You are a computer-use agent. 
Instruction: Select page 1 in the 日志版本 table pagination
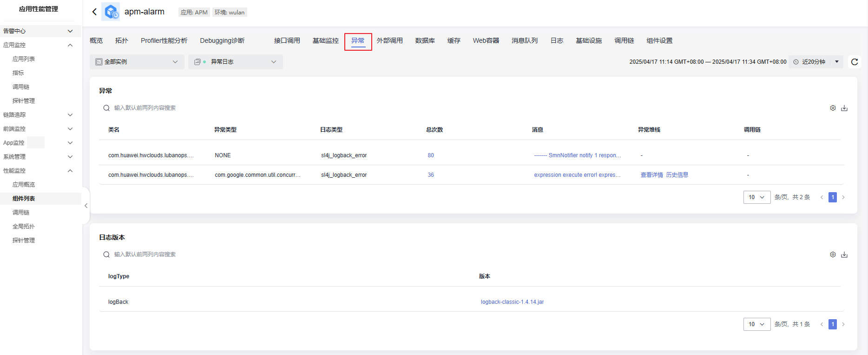[833, 324]
